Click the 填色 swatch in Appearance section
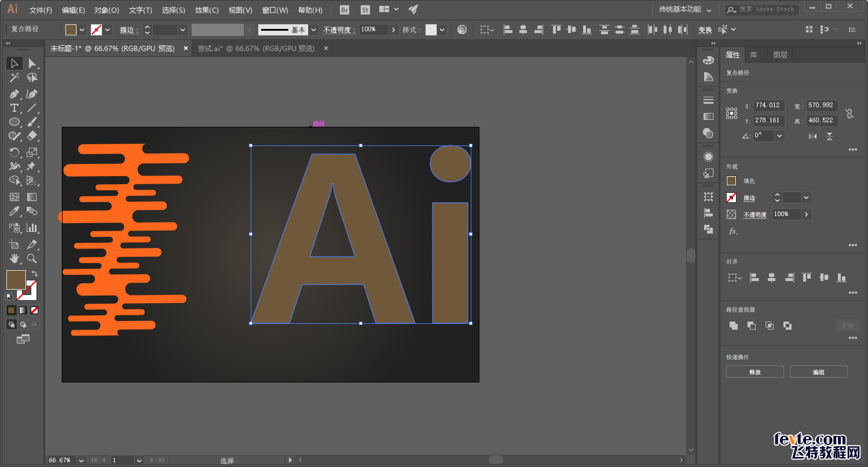The height and width of the screenshot is (467, 868). point(731,181)
